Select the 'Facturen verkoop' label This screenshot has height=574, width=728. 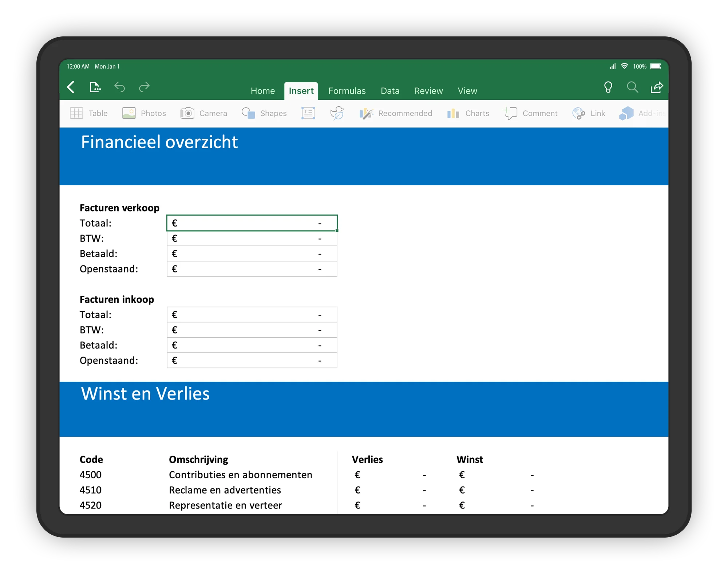tap(119, 208)
